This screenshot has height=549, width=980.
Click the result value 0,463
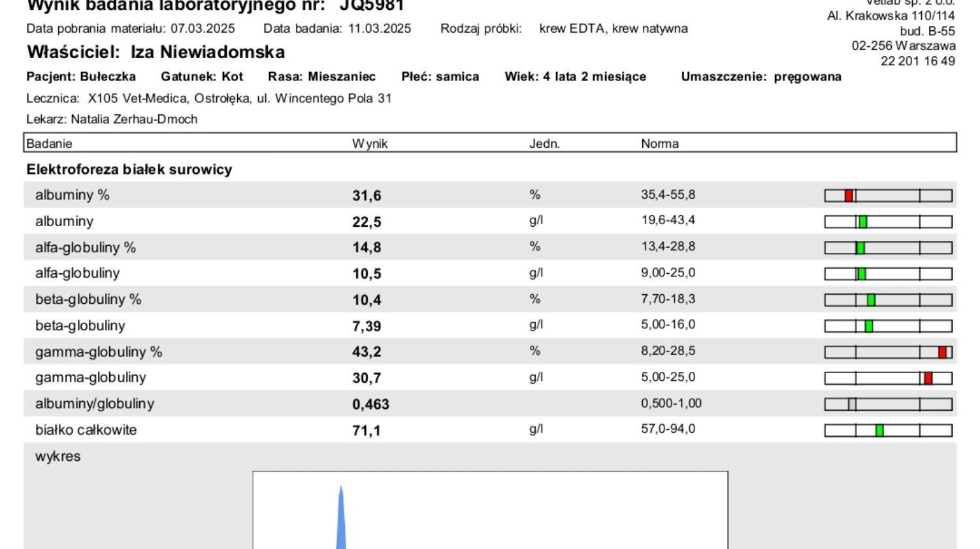[370, 405]
